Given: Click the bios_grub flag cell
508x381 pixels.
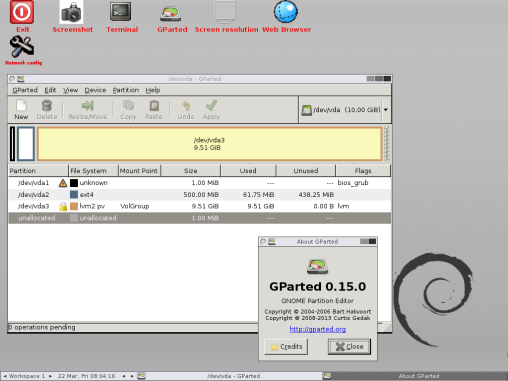Looking at the screenshot, I should 353,183.
